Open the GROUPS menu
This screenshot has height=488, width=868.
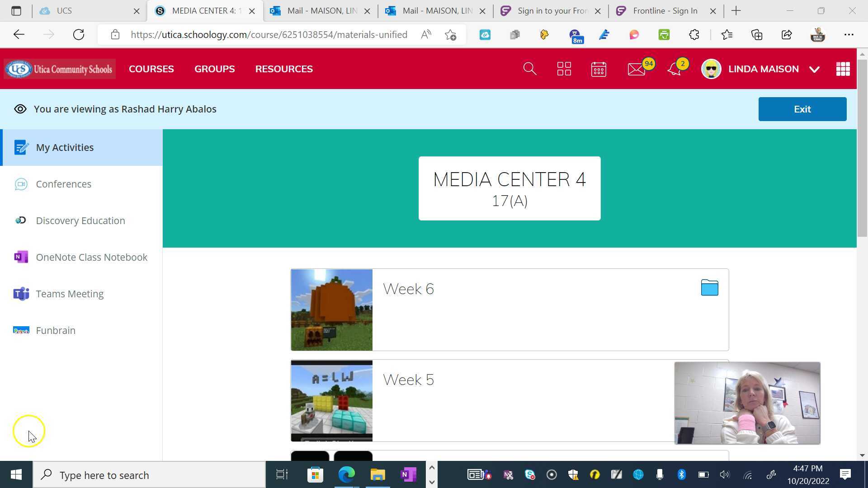[214, 69]
